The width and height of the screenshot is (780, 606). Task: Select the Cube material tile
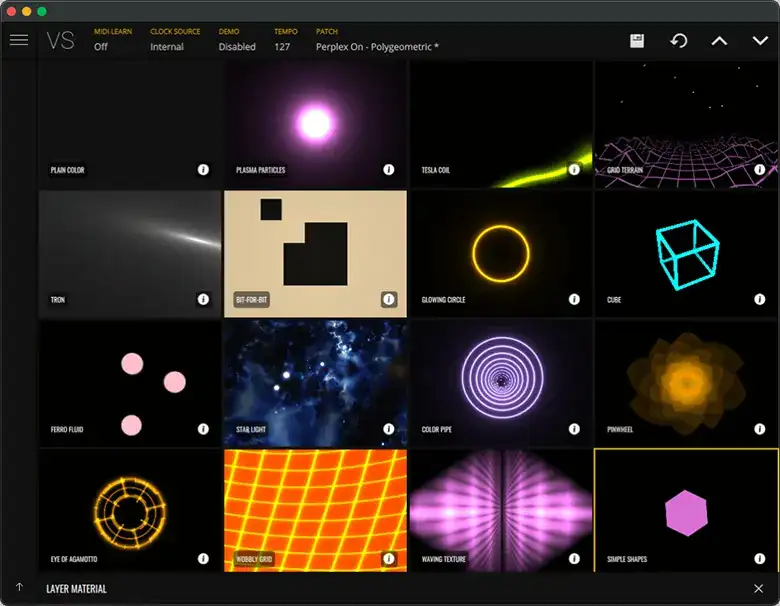pos(686,254)
